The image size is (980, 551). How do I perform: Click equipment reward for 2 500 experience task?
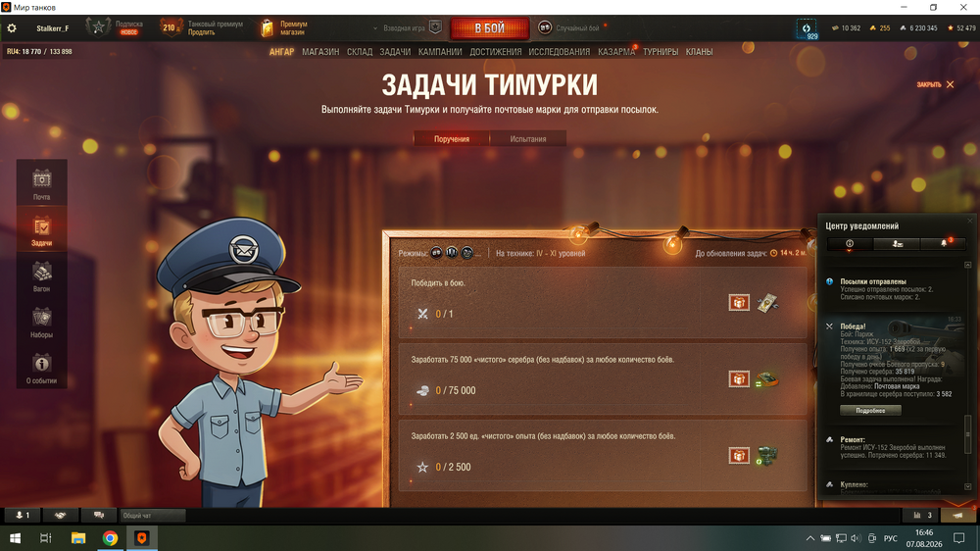767,456
